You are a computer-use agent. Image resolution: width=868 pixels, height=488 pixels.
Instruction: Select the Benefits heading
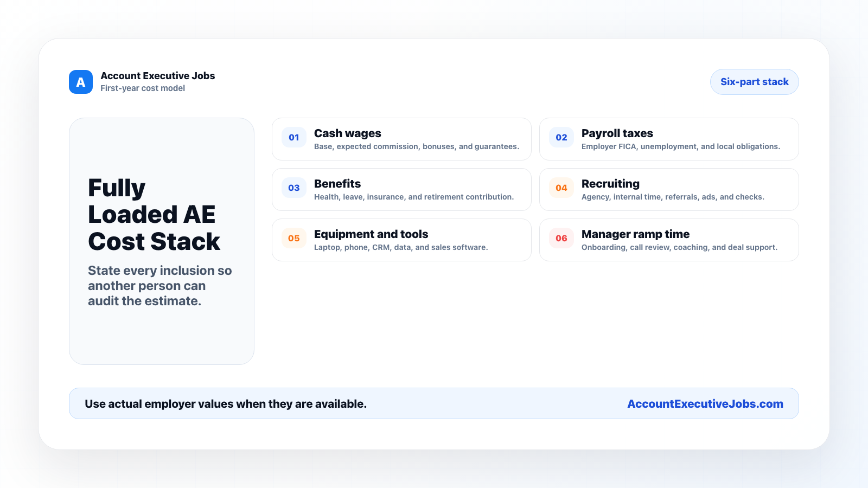tap(337, 184)
